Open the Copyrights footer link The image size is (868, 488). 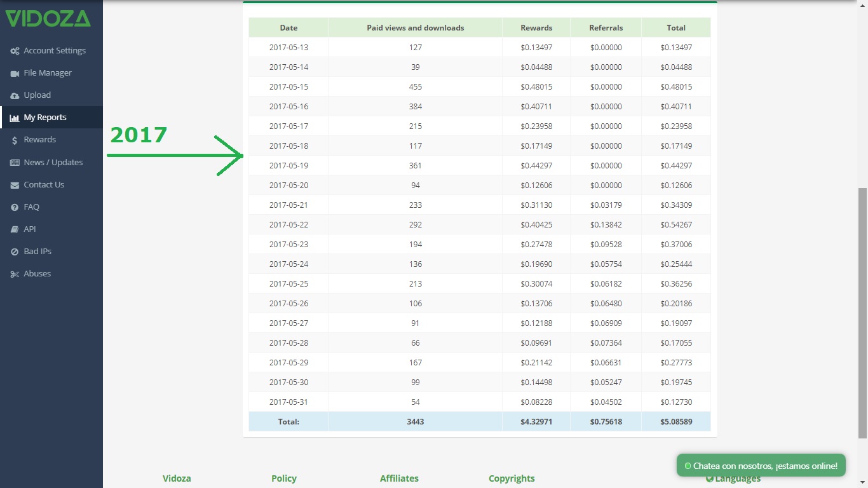(x=512, y=478)
